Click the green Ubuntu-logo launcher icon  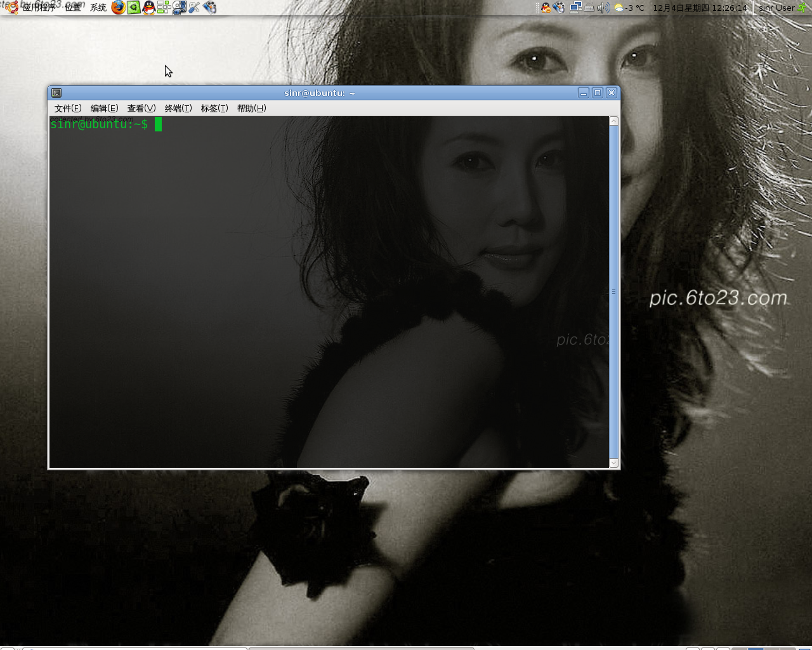[134, 8]
